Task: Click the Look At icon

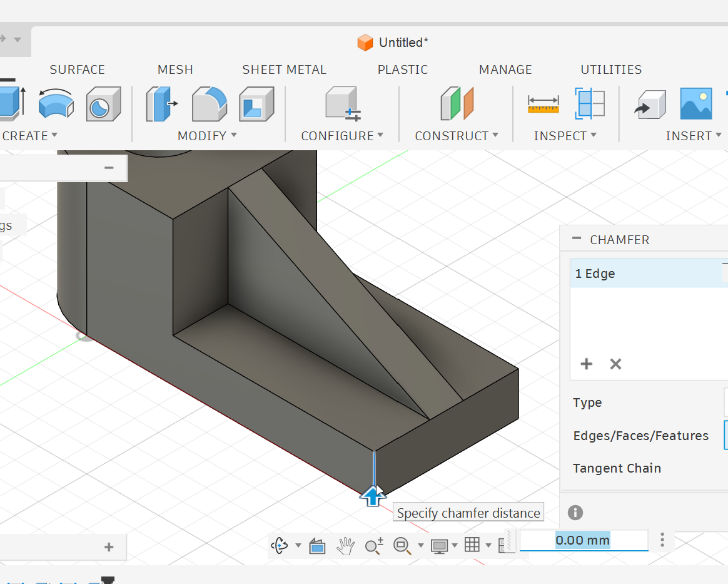Action: [317, 546]
